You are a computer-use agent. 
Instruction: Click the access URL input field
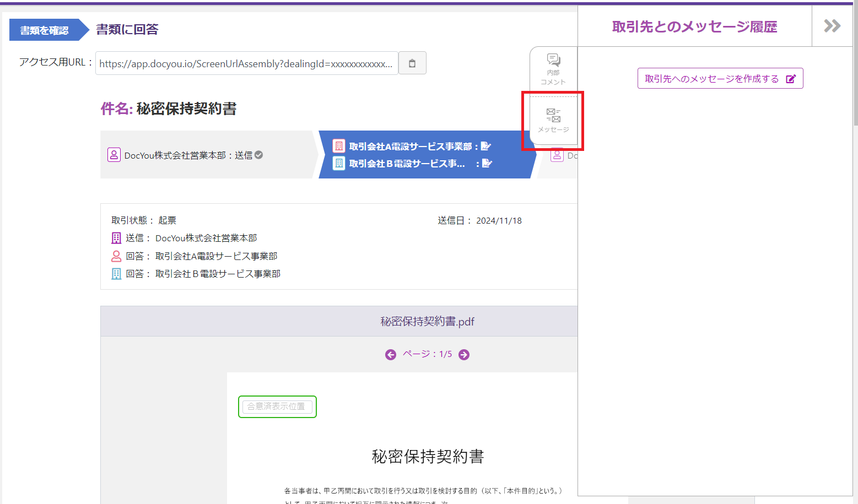pyautogui.click(x=246, y=64)
